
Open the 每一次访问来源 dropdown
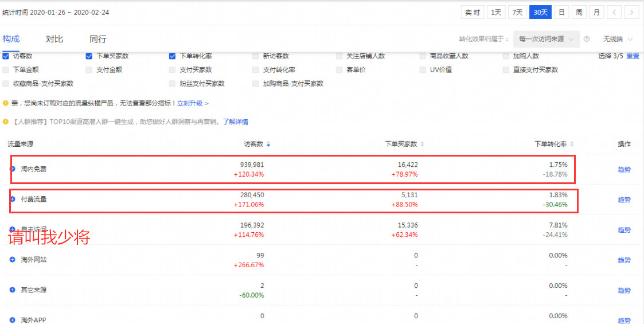point(547,39)
